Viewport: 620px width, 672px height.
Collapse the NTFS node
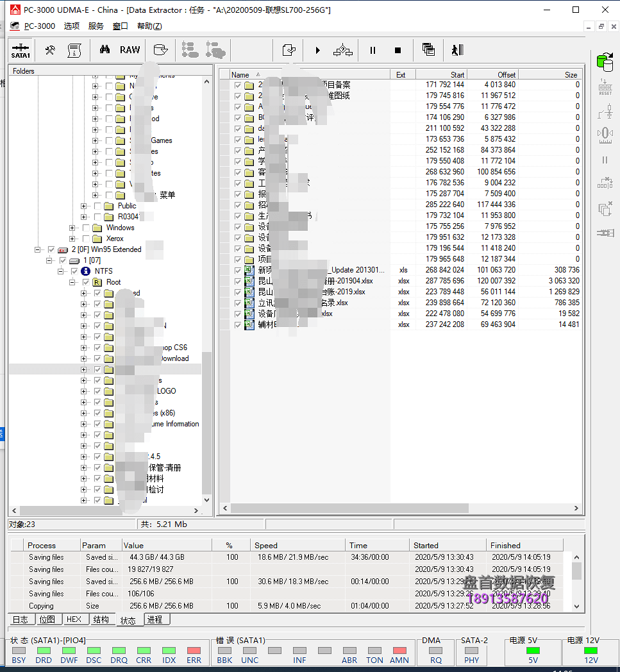click(60, 271)
